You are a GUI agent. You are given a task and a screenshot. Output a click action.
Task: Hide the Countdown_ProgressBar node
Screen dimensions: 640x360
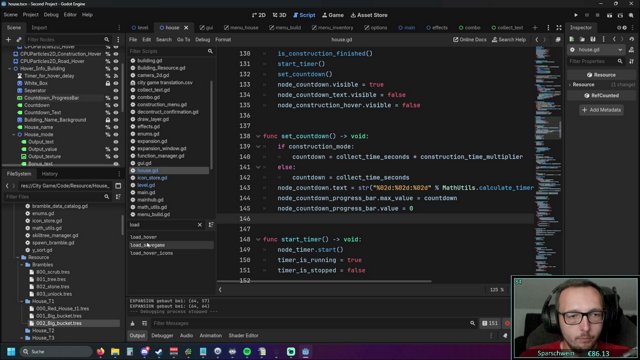pyautogui.click(x=116, y=98)
